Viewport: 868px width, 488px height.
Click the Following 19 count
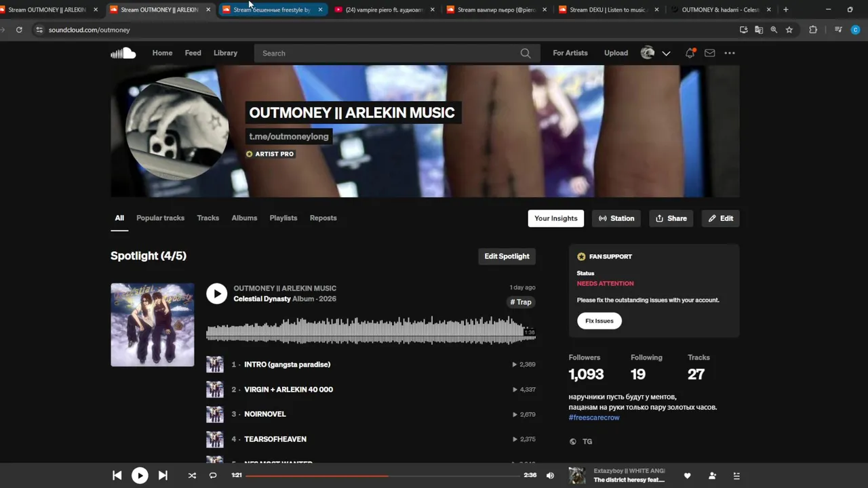637,374
